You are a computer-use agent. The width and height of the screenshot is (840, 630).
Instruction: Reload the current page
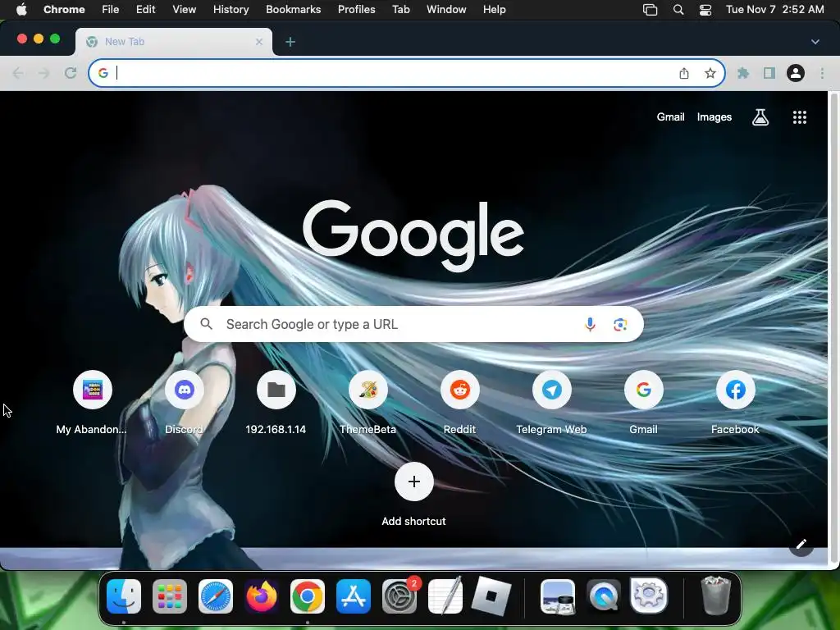tap(71, 73)
